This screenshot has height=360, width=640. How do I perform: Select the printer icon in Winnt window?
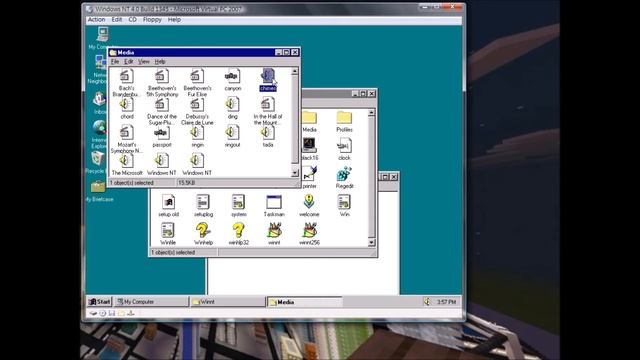click(x=309, y=174)
